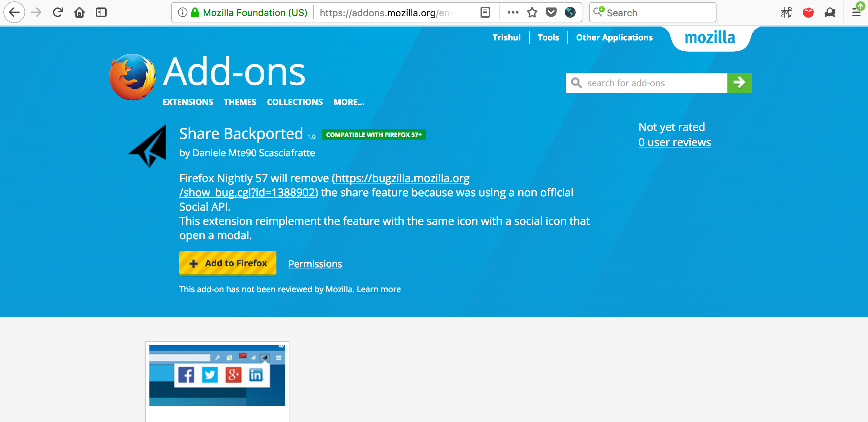Go back with the browser back arrow
868x422 pixels.
(x=14, y=13)
